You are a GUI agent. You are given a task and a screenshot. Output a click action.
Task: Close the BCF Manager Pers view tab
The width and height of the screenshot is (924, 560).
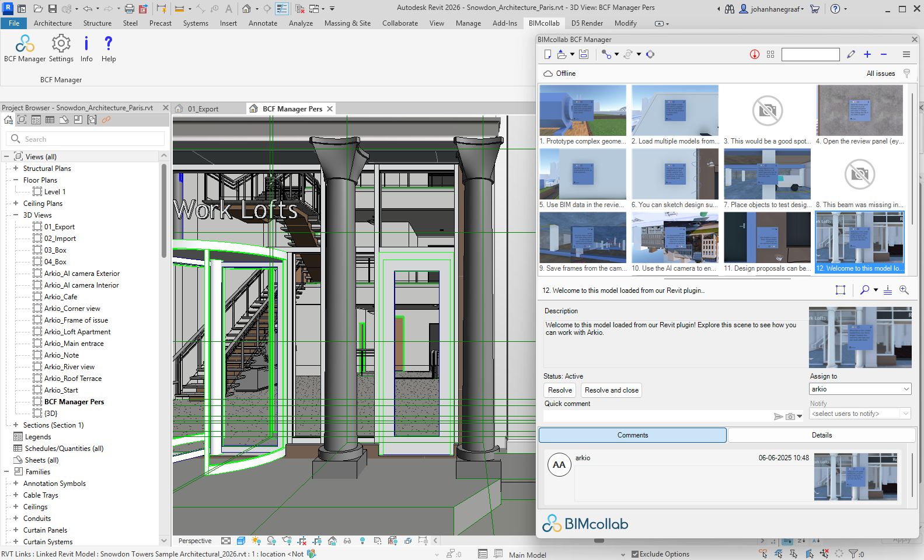(x=330, y=109)
